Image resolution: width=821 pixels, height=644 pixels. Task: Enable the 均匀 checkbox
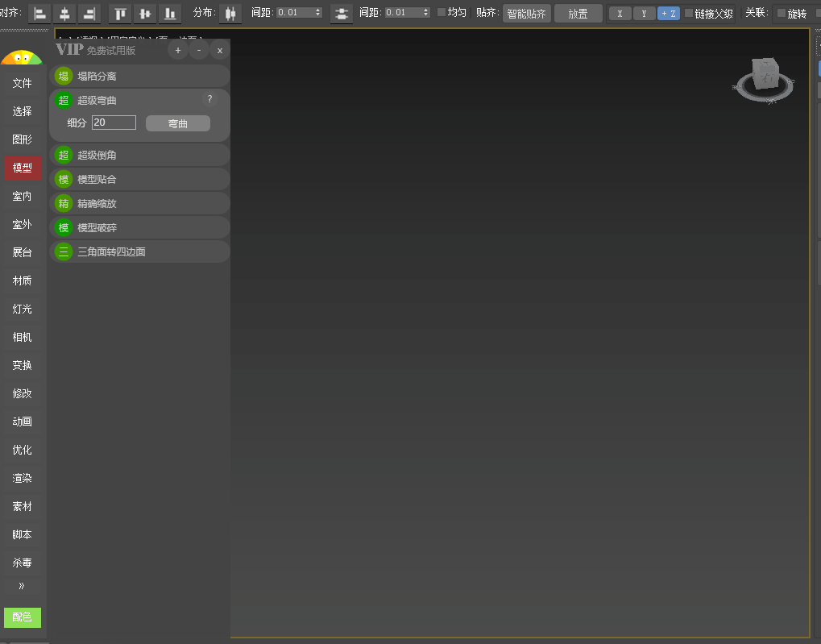441,13
